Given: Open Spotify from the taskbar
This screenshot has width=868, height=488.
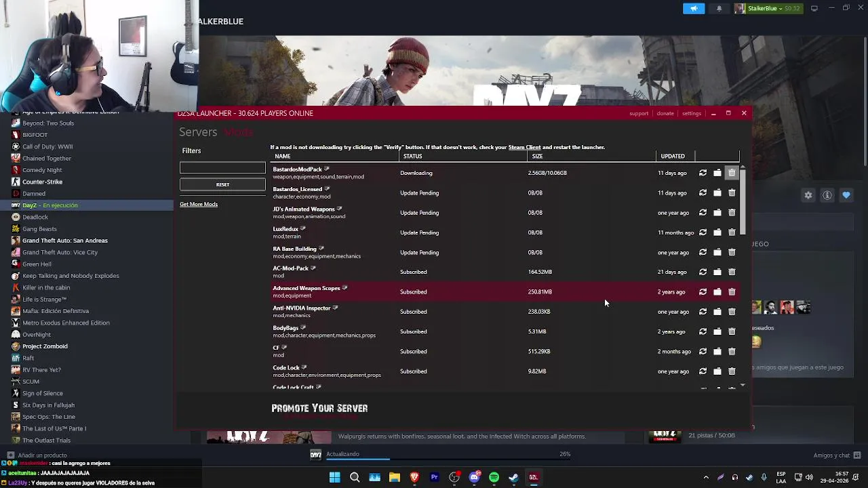Looking at the screenshot, I should pos(494,477).
